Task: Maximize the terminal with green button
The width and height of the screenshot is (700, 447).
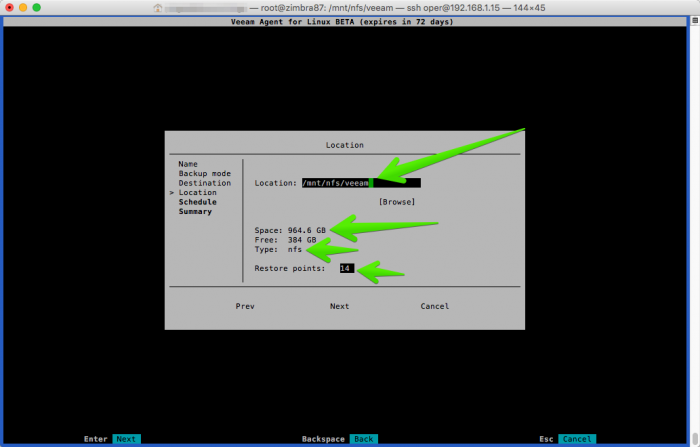Action: pyautogui.click(x=37, y=8)
